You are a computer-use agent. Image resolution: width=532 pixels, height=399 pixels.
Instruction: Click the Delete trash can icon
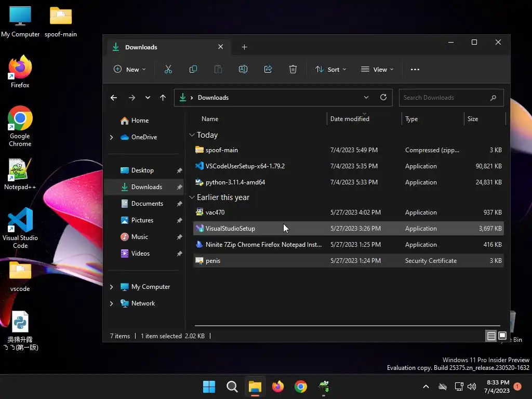click(293, 69)
